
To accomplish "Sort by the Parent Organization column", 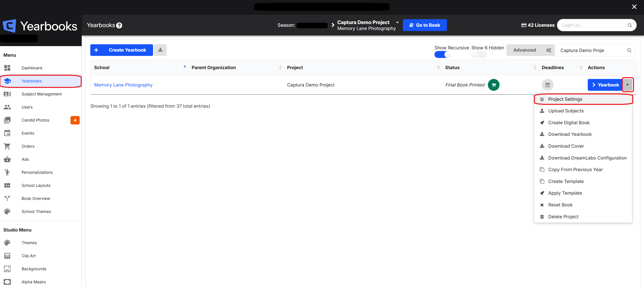I will point(236,68).
